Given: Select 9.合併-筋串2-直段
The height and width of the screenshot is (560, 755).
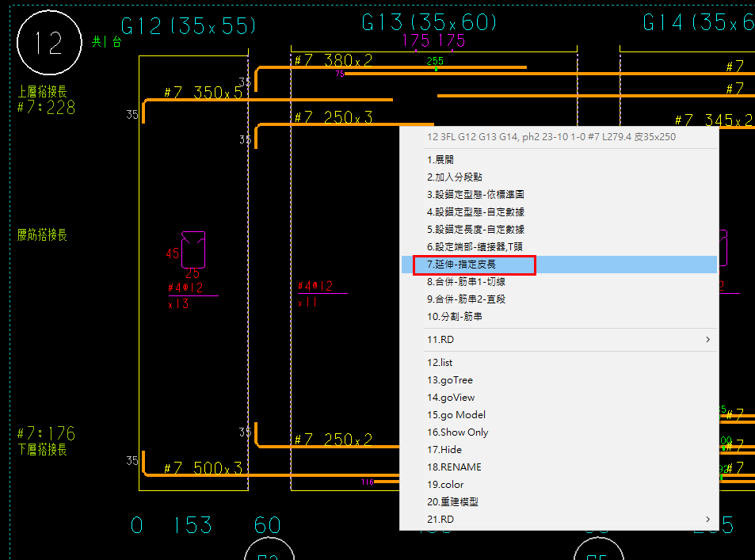Looking at the screenshot, I should coord(559,299).
